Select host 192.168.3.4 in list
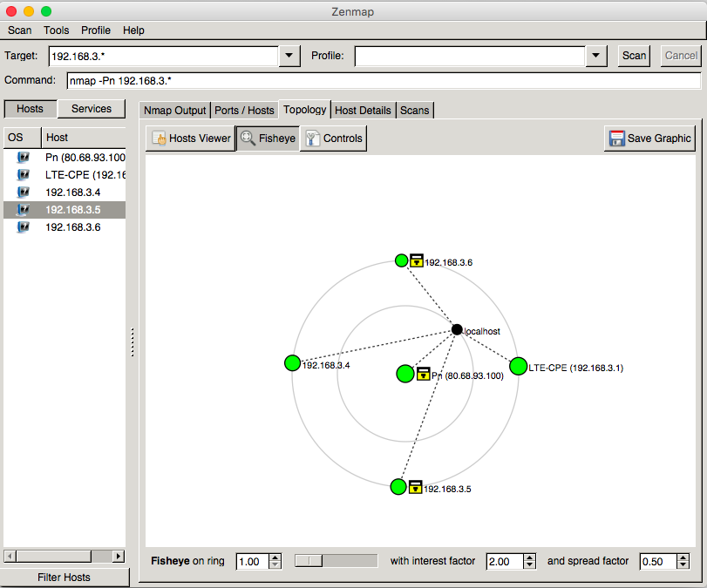This screenshot has height=588, width=707. click(x=65, y=193)
